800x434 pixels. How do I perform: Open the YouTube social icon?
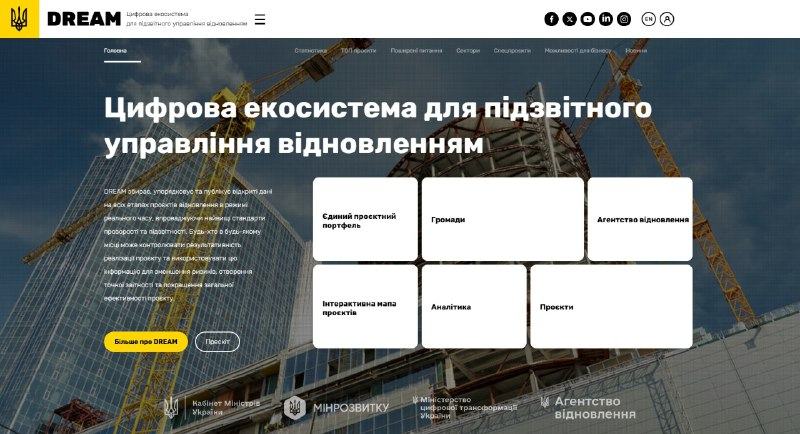point(587,19)
